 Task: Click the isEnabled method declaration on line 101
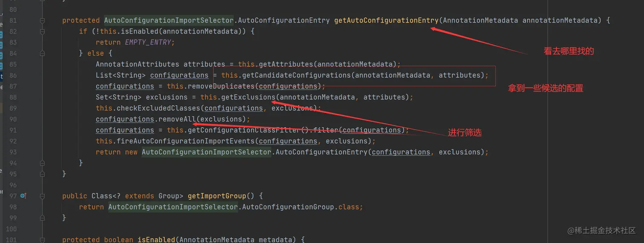156,240
